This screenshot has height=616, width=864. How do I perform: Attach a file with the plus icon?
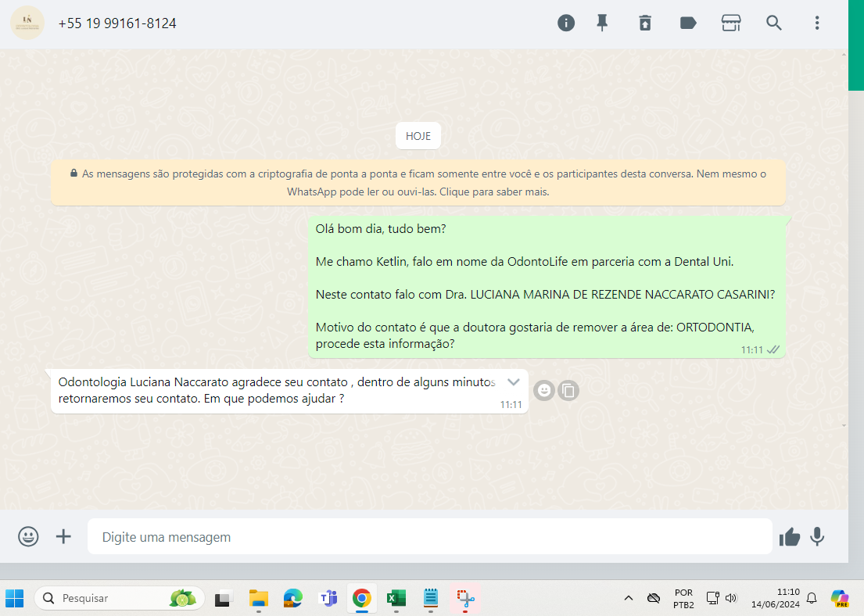63,537
